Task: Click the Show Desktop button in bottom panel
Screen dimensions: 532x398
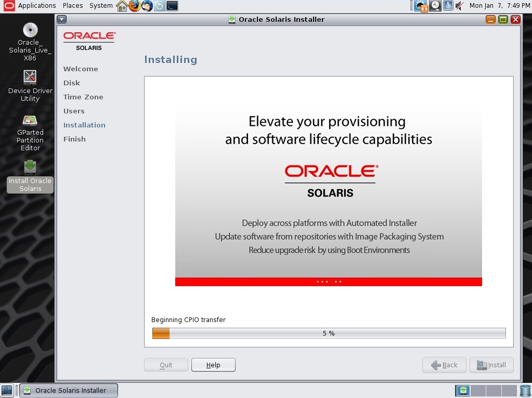Action: (x=7, y=391)
